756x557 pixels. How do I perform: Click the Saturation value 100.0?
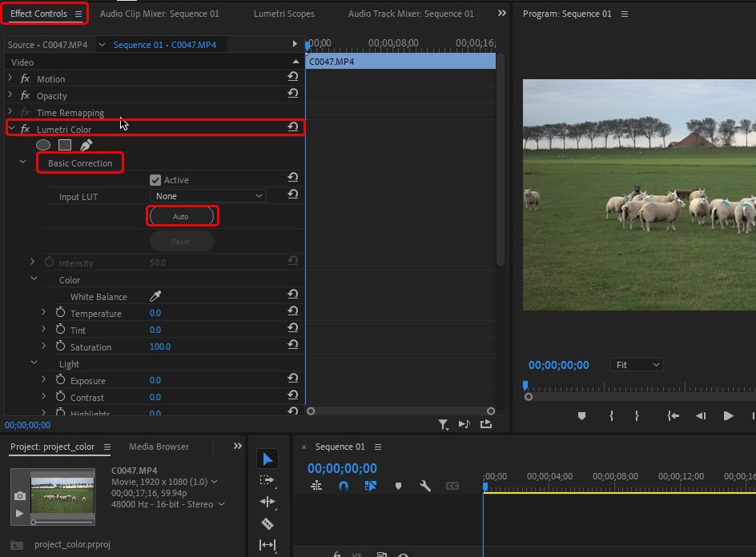pyautogui.click(x=160, y=347)
